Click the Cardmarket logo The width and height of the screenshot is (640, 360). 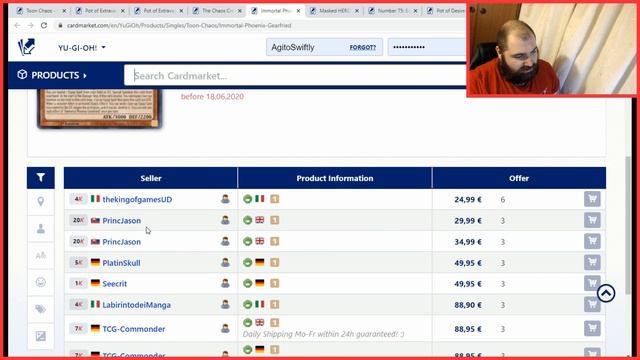click(x=27, y=47)
